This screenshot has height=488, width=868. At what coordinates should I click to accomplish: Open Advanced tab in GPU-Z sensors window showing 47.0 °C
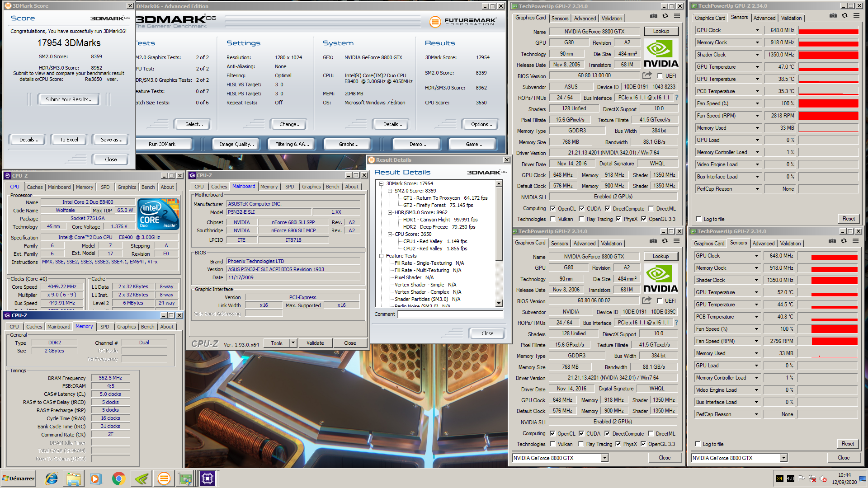(x=764, y=18)
